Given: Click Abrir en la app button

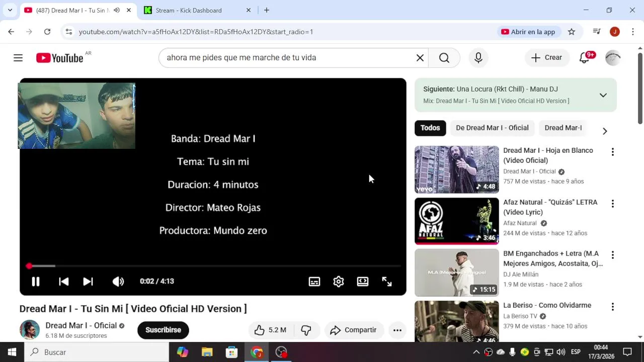Looking at the screenshot, I should coord(528,32).
